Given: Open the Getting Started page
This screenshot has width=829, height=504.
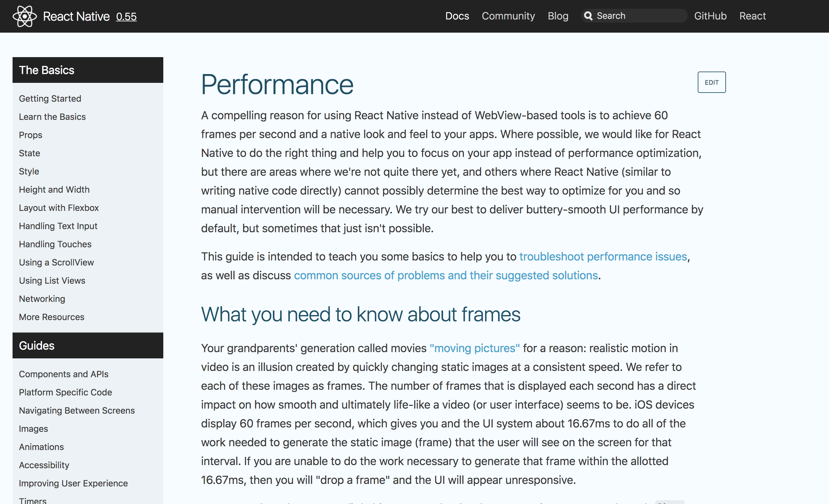Looking at the screenshot, I should 50,99.
